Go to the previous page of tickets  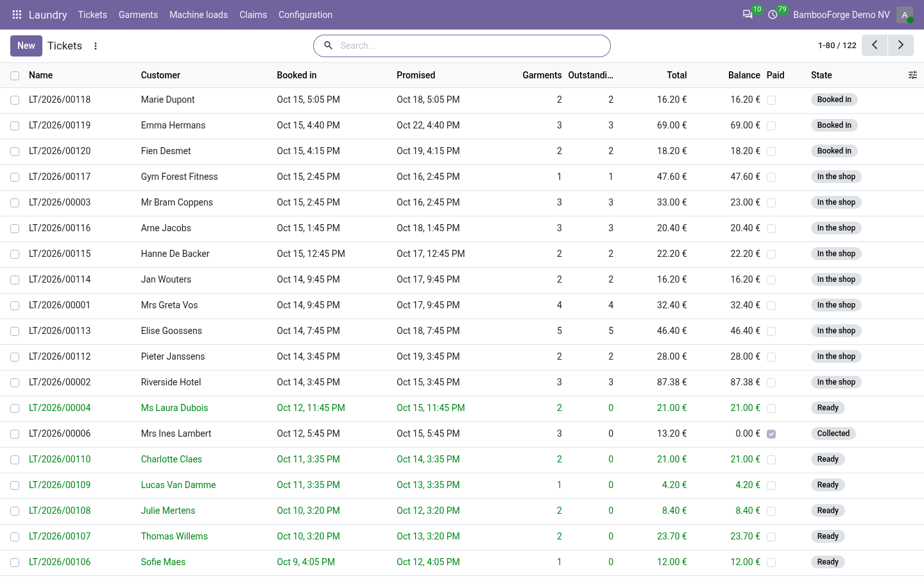[x=875, y=46]
